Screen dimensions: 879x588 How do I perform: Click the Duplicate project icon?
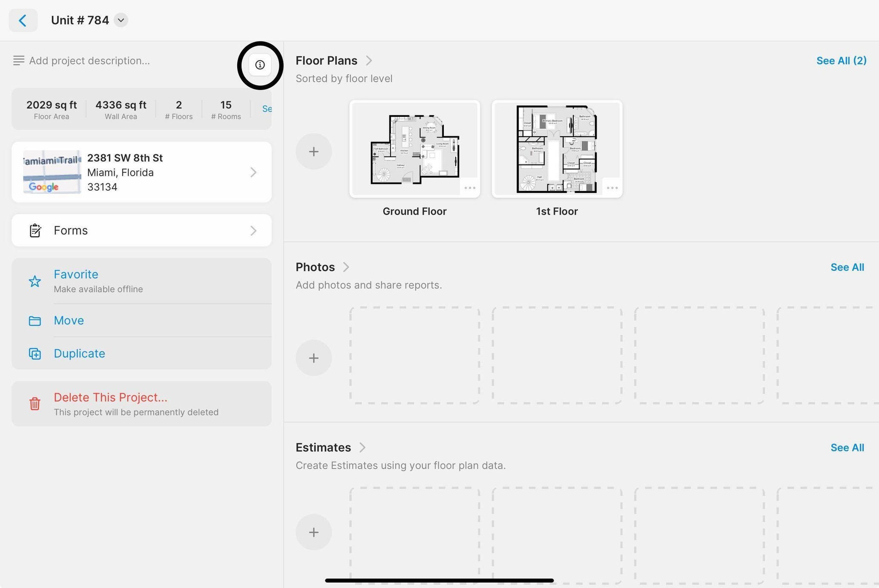(x=35, y=354)
